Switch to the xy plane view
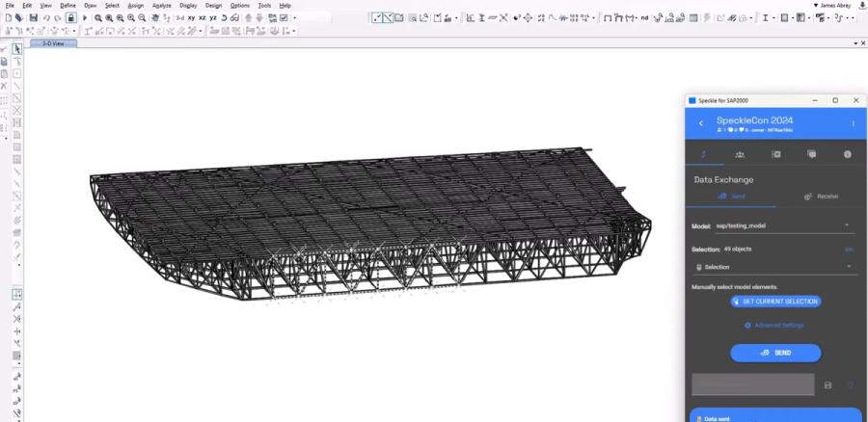The width and height of the screenshot is (868, 422). pos(191,18)
